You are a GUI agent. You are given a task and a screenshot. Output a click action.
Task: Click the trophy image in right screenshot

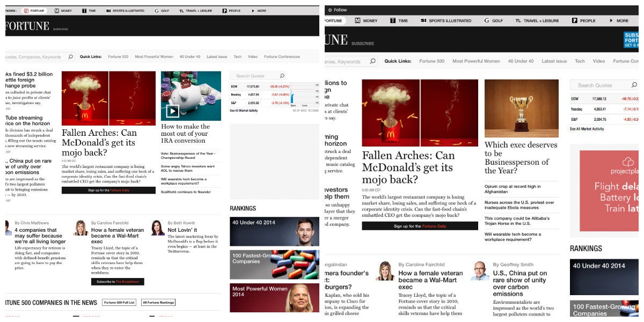click(521, 108)
